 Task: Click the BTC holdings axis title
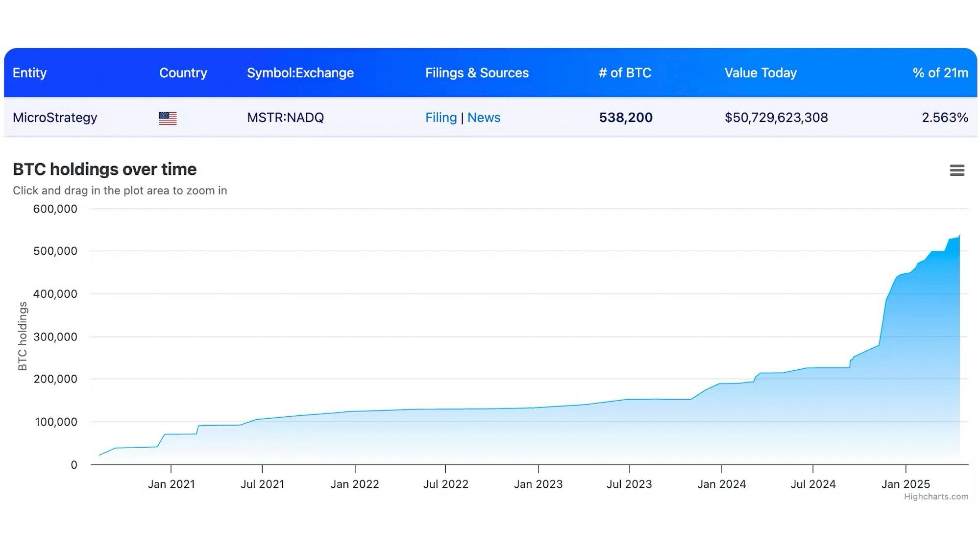coord(23,336)
